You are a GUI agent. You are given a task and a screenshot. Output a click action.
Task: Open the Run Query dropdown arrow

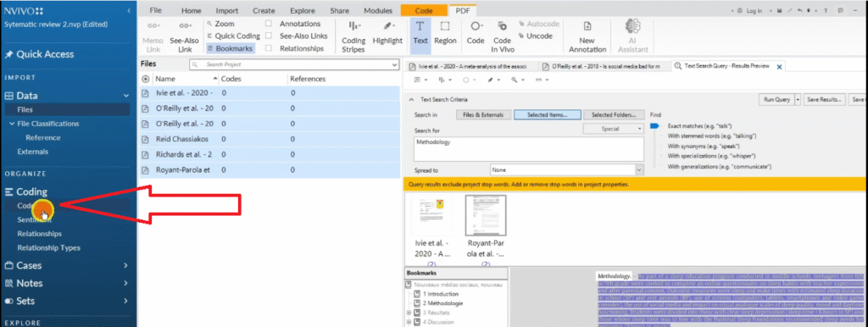tap(798, 100)
